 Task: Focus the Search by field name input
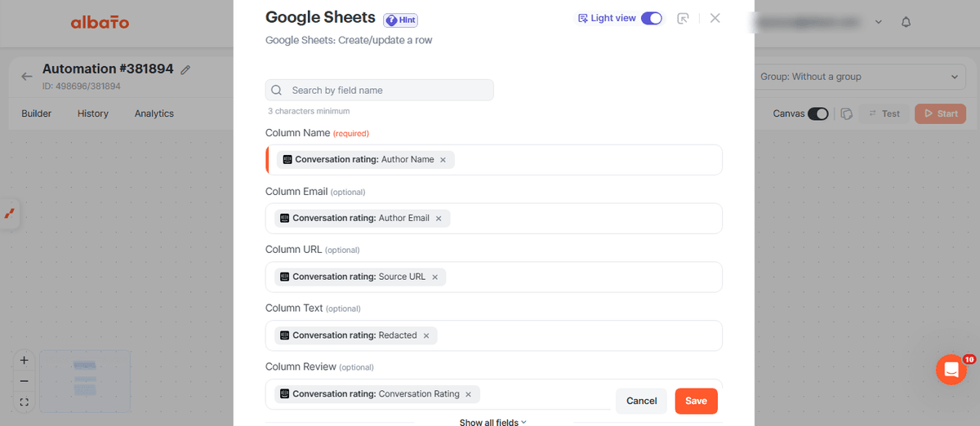click(x=380, y=90)
